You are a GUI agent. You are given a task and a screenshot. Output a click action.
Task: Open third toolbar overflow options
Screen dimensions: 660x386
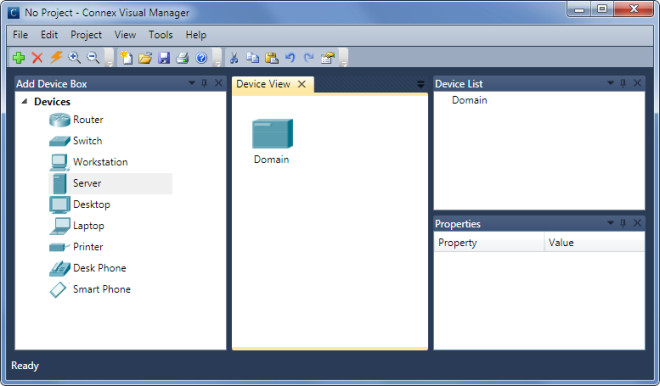click(x=343, y=58)
